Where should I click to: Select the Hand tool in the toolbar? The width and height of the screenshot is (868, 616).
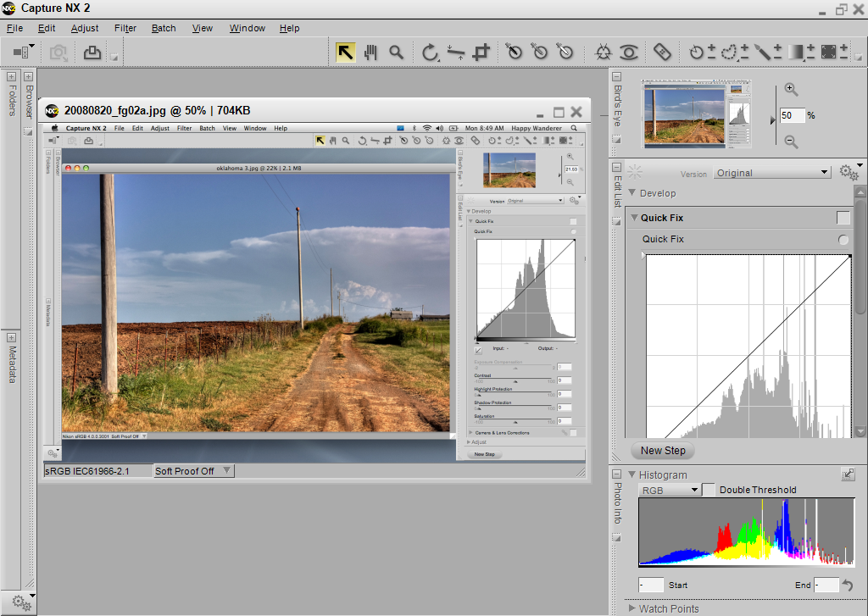[370, 52]
